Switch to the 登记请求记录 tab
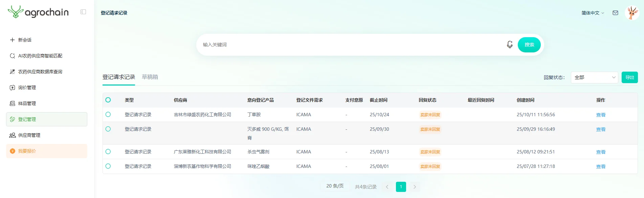This screenshot has width=644, height=198. pyautogui.click(x=119, y=77)
